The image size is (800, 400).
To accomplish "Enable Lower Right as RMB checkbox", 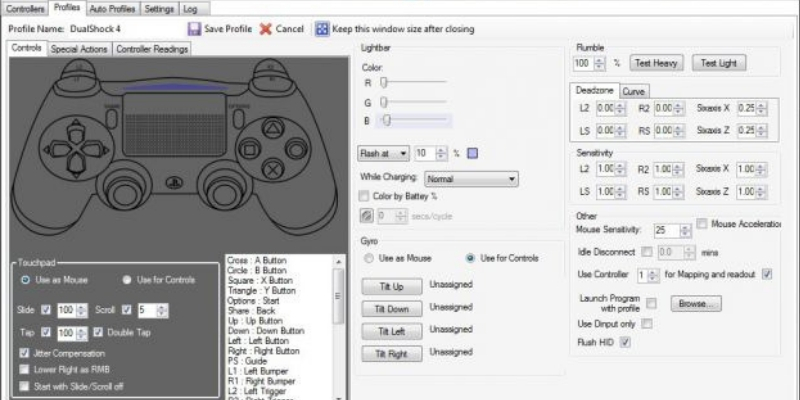I will tap(24, 369).
